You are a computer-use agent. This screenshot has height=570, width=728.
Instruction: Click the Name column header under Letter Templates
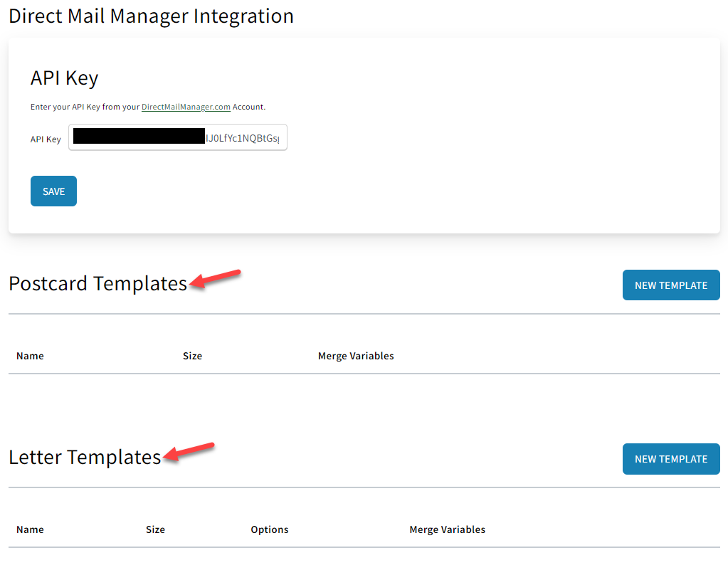30,529
